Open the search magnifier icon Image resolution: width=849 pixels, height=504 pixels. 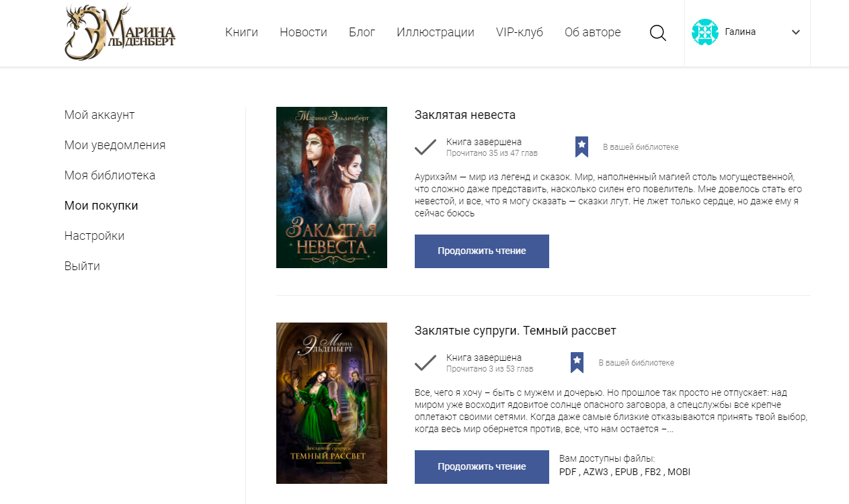coord(658,33)
